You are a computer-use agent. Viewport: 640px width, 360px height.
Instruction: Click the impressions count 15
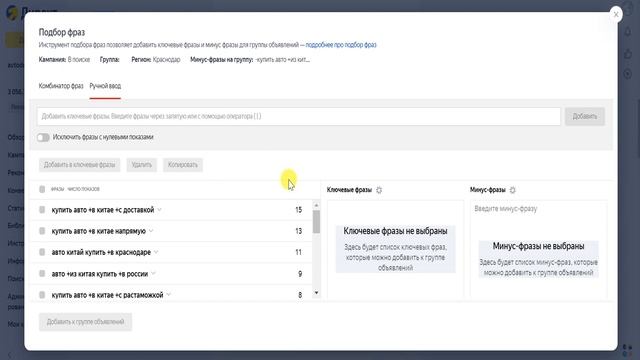[298, 210]
